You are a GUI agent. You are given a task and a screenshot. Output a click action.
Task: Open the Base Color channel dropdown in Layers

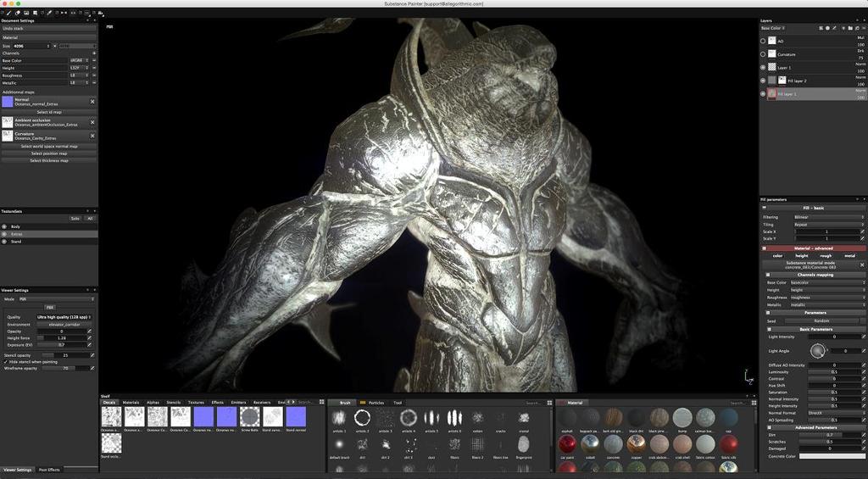point(773,28)
